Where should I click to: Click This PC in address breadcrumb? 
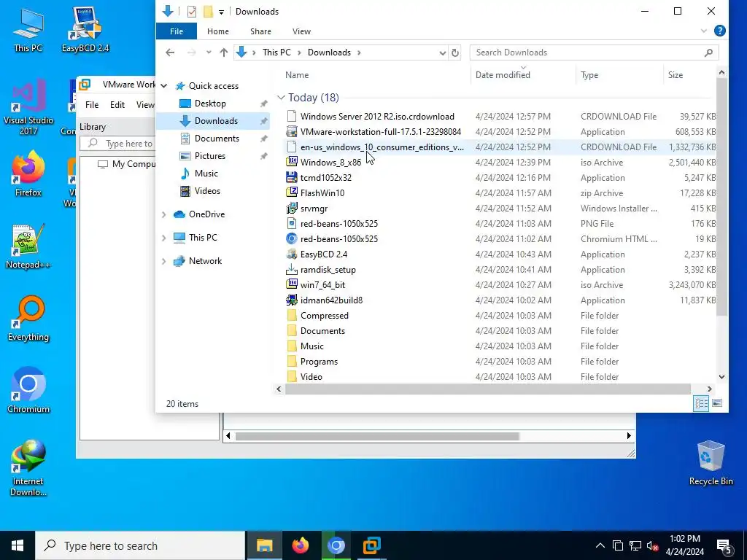coord(276,52)
